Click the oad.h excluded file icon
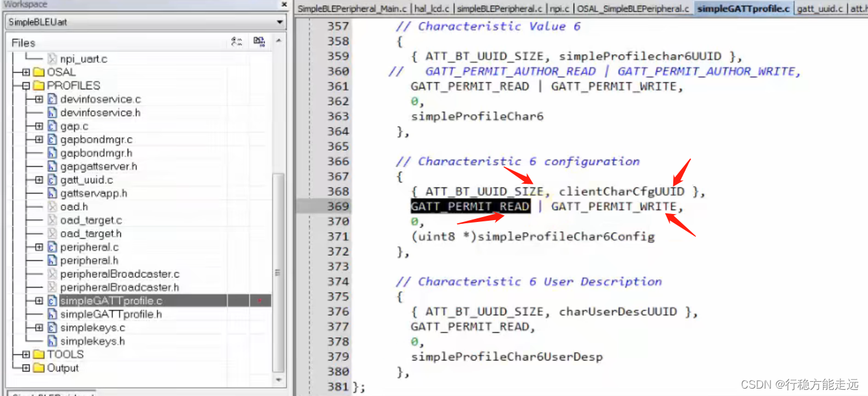The image size is (868, 396). coord(52,207)
